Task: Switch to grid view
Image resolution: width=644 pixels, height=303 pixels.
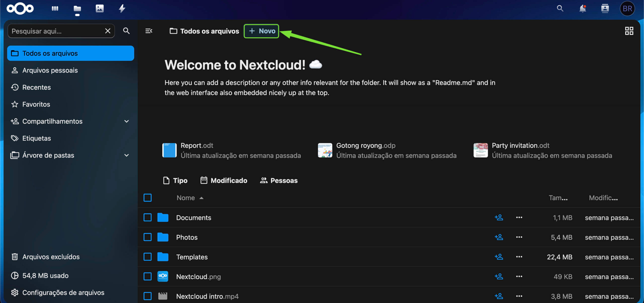Action: pos(629,31)
